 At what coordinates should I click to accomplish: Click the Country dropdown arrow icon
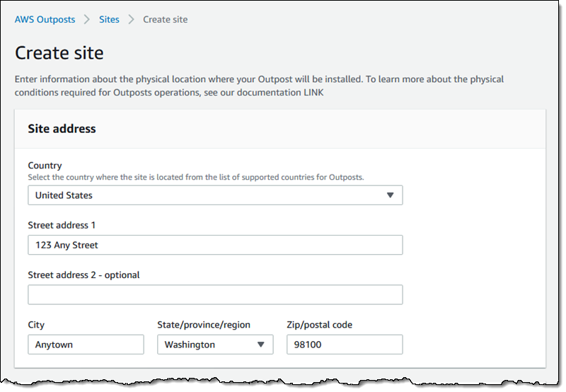(x=390, y=195)
